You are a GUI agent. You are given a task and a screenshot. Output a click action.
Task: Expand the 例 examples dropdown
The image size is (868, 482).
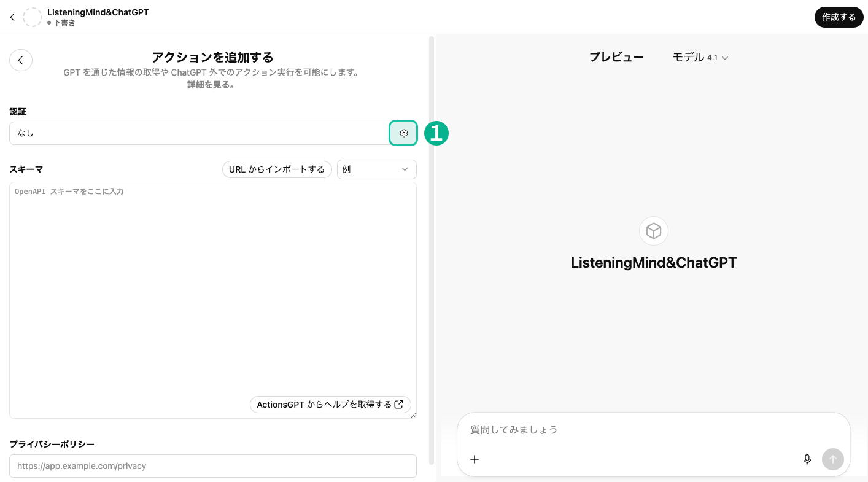[x=377, y=169]
